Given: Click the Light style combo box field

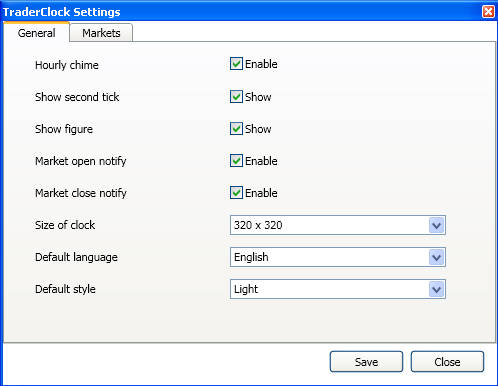Looking at the screenshot, I should pos(338,289).
